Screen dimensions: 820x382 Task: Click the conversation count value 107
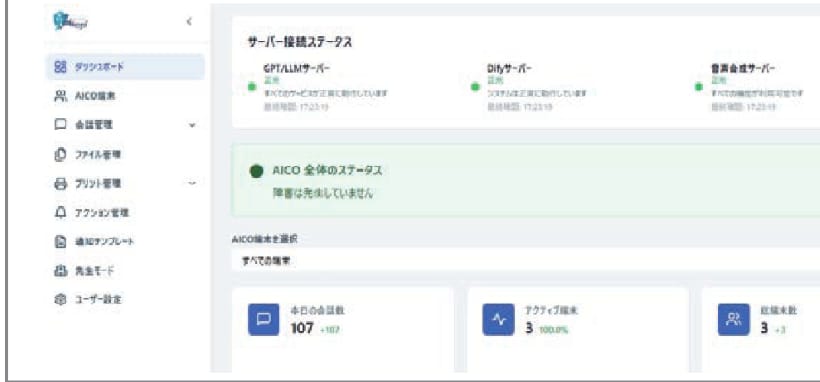click(302, 328)
